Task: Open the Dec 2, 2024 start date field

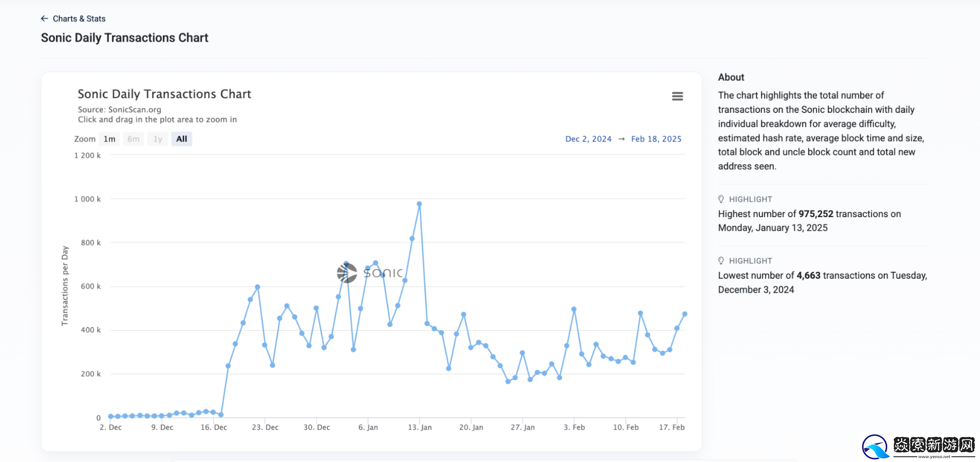Action: coord(588,139)
